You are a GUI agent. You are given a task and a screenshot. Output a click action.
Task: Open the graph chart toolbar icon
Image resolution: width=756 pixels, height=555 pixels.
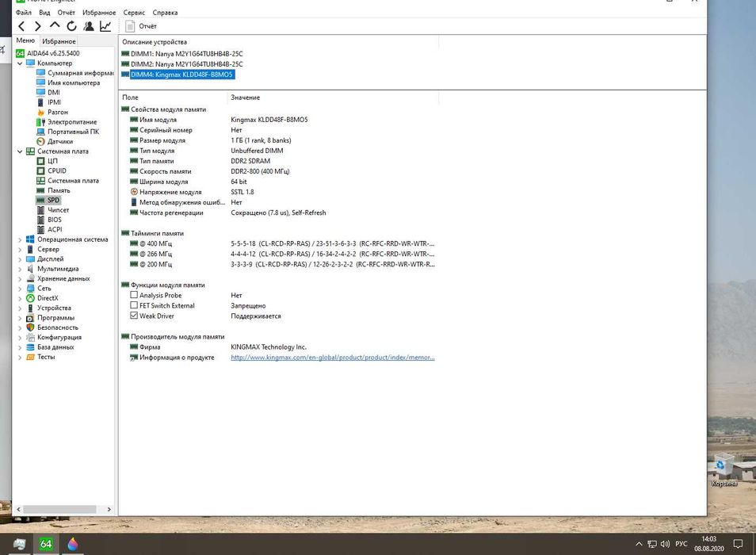(x=105, y=26)
